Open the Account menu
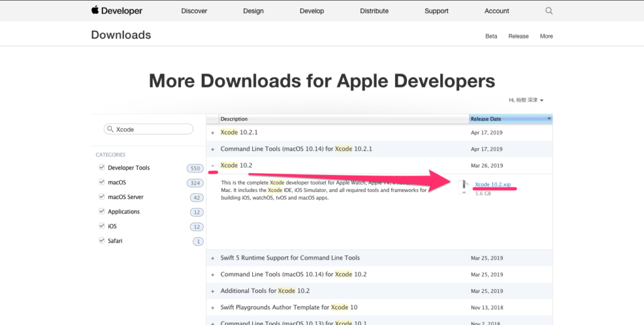 pos(497,11)
